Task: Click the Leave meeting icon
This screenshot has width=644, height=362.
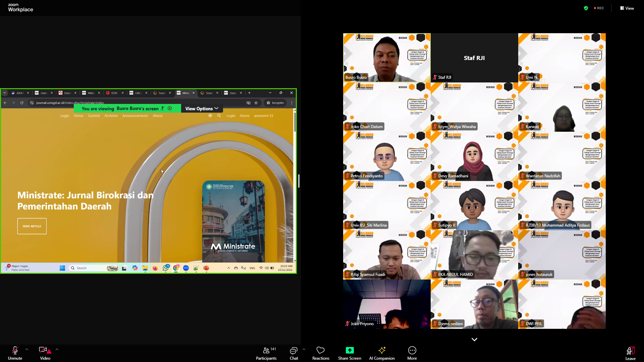Action: coord(630,351)
